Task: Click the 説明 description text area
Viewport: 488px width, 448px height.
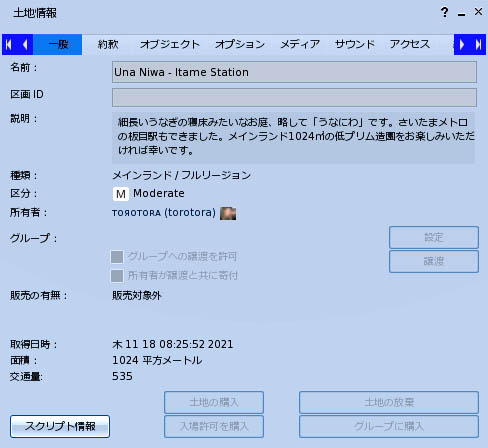Action: (293, 137)
